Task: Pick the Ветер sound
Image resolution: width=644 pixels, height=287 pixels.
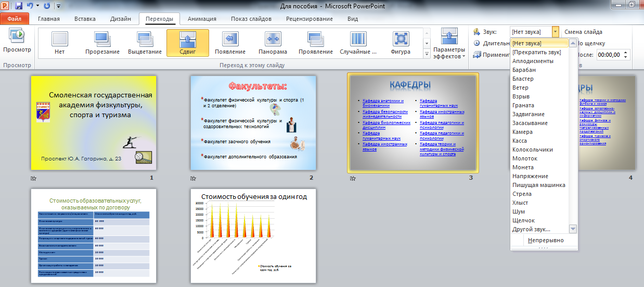Action: pos(540,88)
